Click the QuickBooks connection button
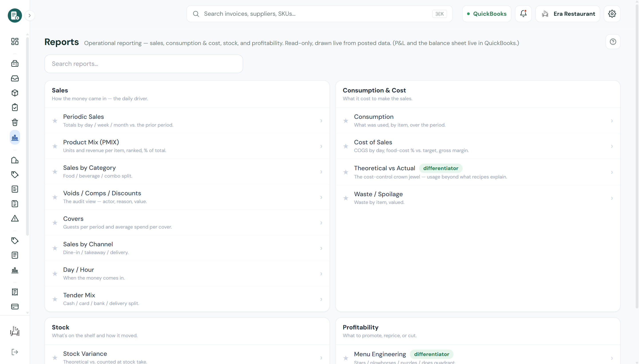The image size is (639, 364). click(487, 14)
